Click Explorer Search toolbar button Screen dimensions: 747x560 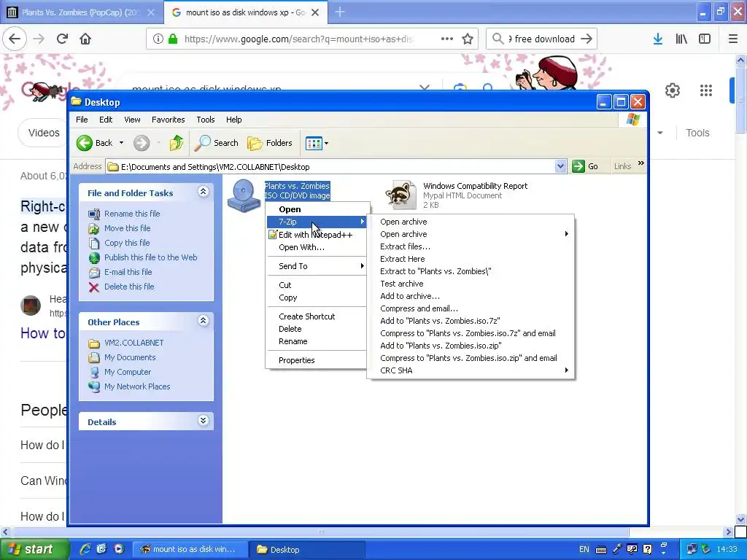[x=216, y=143]
